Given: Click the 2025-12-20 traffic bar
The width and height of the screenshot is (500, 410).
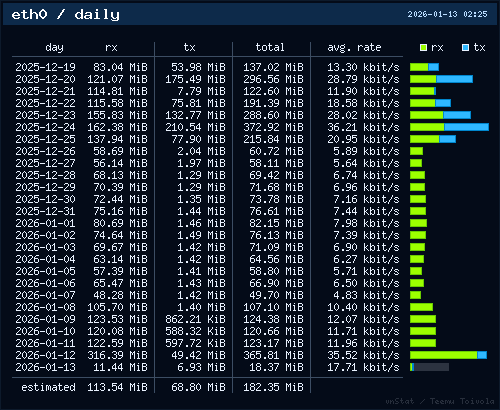Looking at the screenshot, I should (x=441, y=79).
